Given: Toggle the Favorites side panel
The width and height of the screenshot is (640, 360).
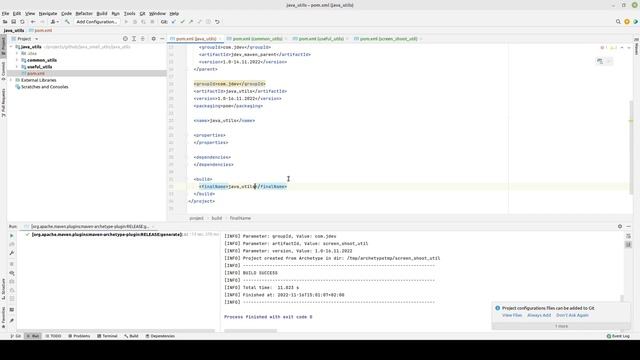Looking at the screenshot, I should (x=3, y=318).
